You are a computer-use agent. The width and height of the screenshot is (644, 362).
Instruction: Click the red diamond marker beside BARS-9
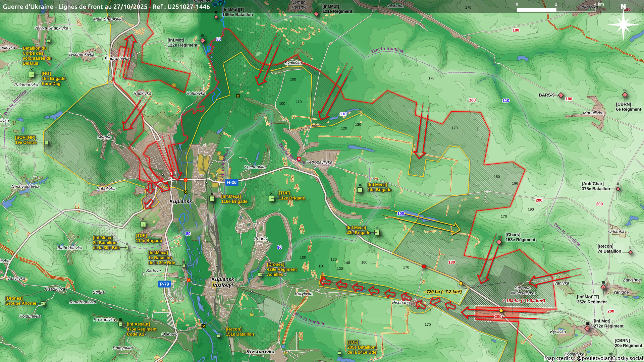click(x=560, y=95)
